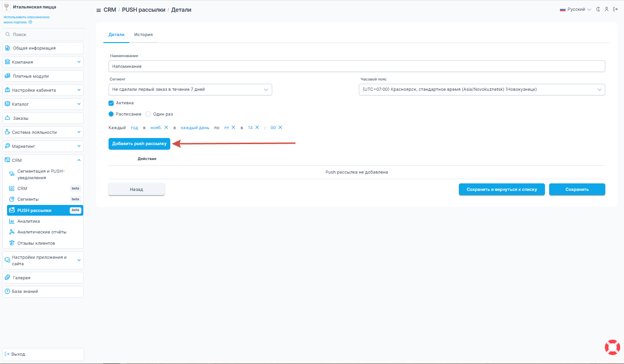Open the user profile icon

point(606,9)
